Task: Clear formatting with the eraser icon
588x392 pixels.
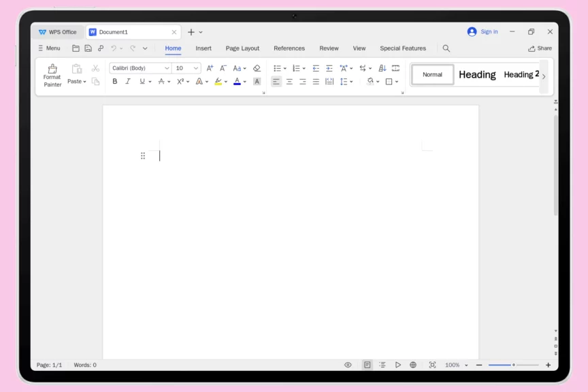Action: point(257,68)
